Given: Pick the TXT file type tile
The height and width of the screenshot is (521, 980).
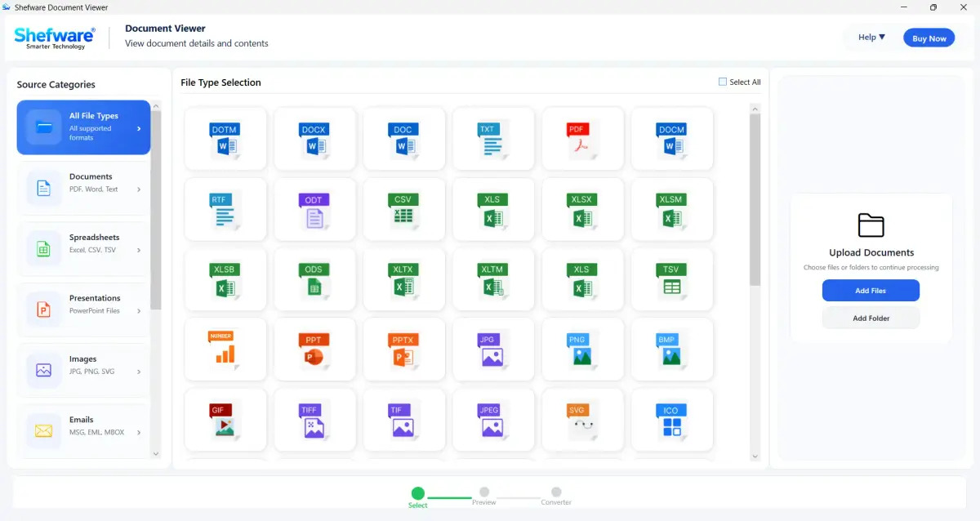Looking at the screenshot, I should pyautogui.click(x=493, y=140).
